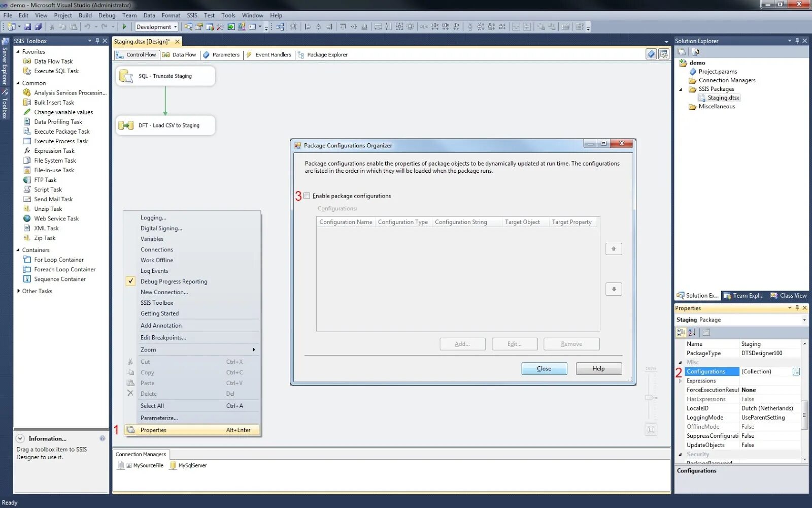Open the Development configuration dropdown

coord(176,27)
